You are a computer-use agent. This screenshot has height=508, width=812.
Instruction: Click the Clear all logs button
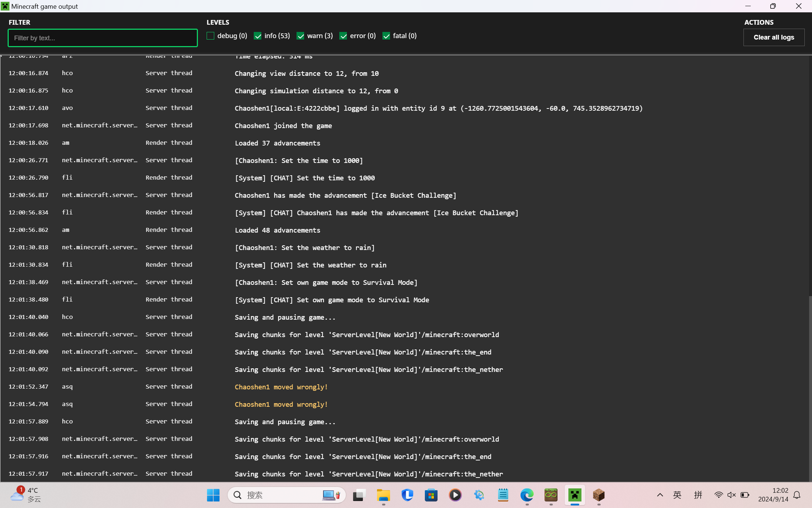(774, 37)
